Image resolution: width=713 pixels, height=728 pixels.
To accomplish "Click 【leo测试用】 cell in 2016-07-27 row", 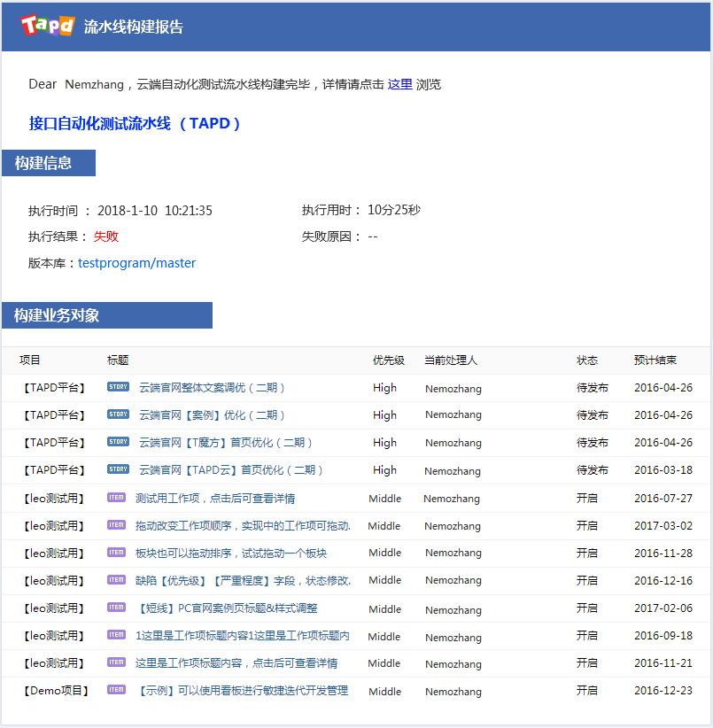I will click(x=54, y=499).
